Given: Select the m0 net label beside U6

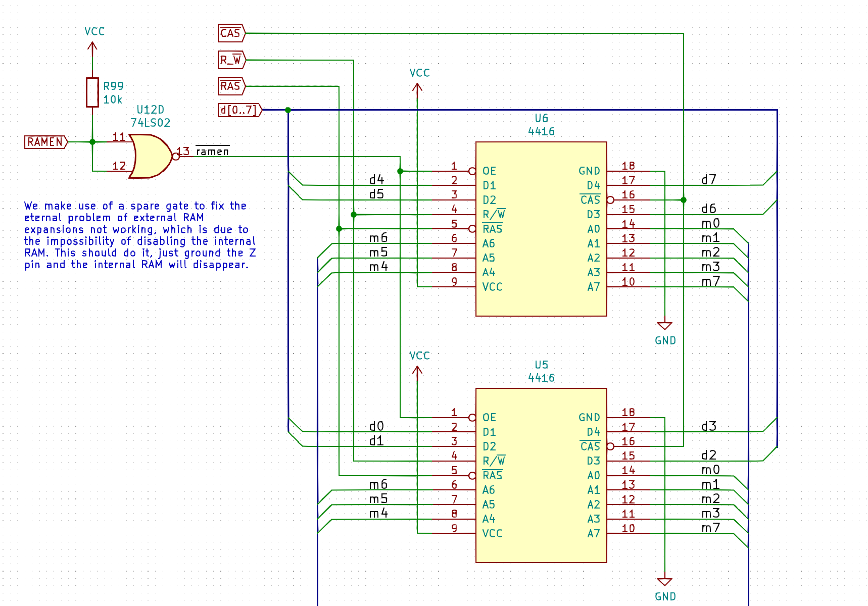Looking at the screenshot, I should [x=711, y=223].
